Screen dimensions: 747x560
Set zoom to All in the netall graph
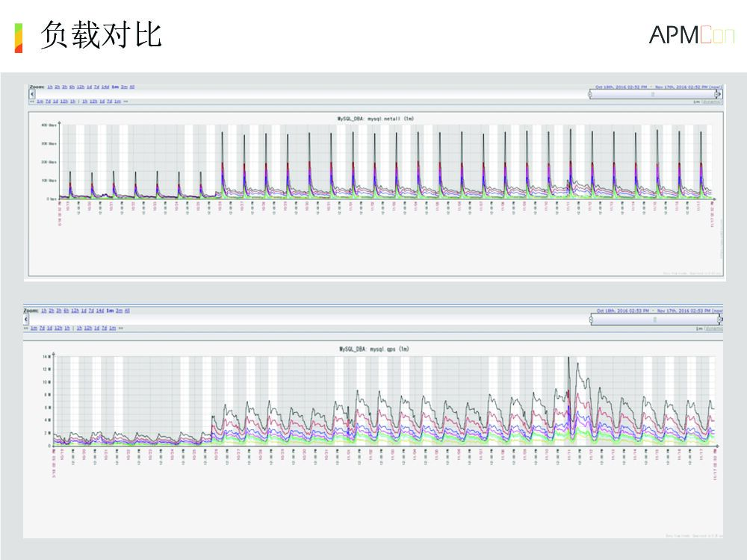[132, 87]
